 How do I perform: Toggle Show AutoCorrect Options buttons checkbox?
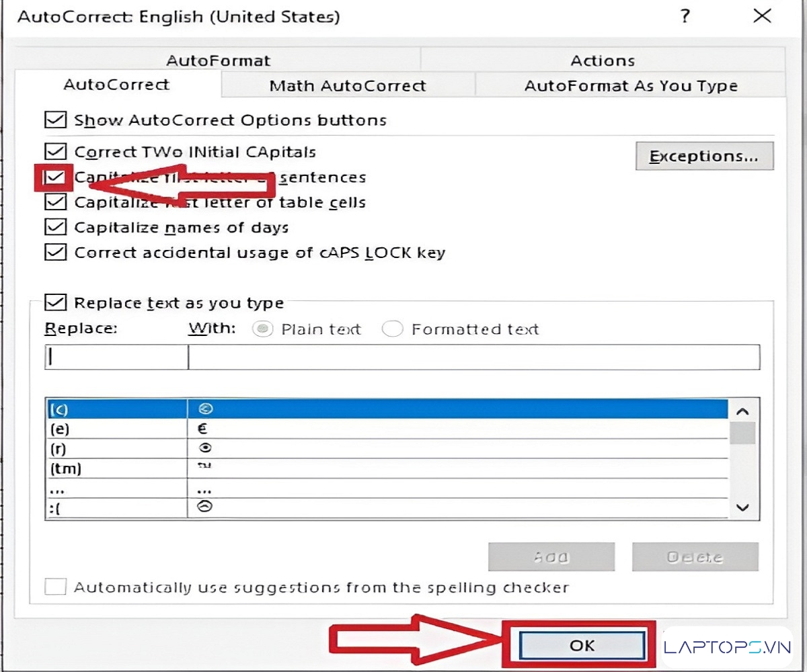click(x=56, y=120)
